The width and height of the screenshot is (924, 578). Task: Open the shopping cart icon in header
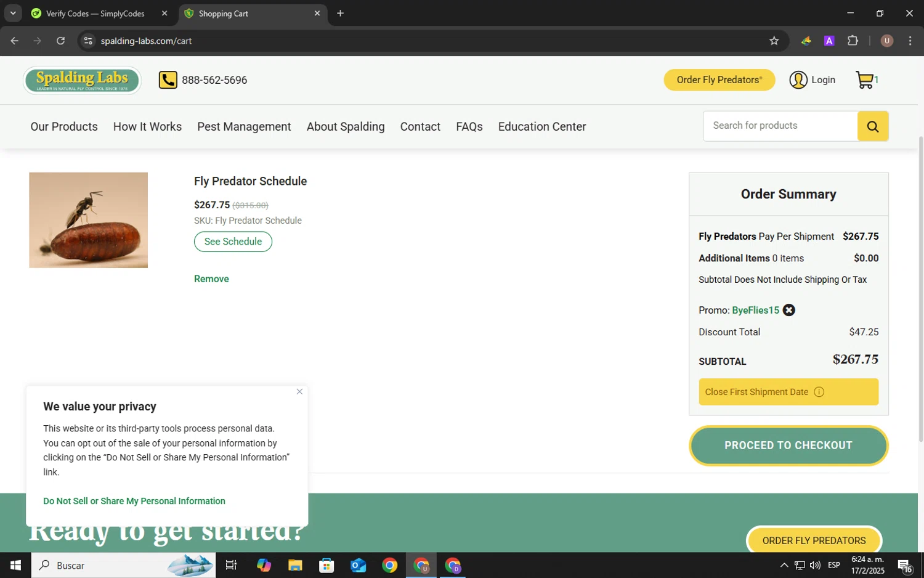pyautogui.click(x=865, y=80)
